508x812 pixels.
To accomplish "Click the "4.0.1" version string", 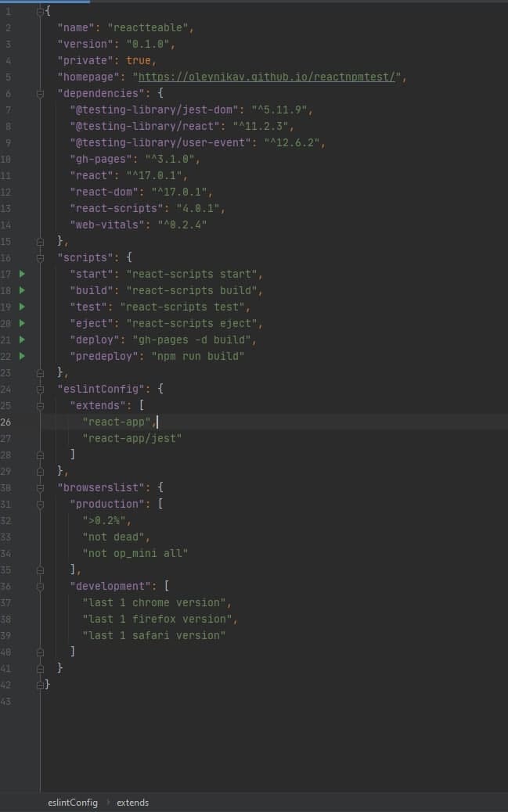I will (x=198, y=209).
